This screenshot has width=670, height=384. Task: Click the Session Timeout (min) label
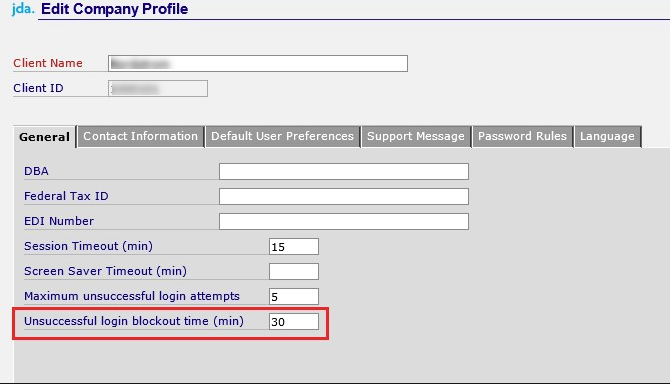pos(88,246)
